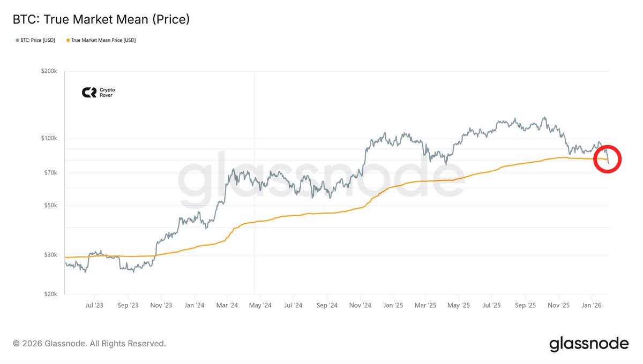The width and height of the screenshot is (643, 364).
Task: Select the Jul '23 x-axis label
Action: click(x=94, y=305)
